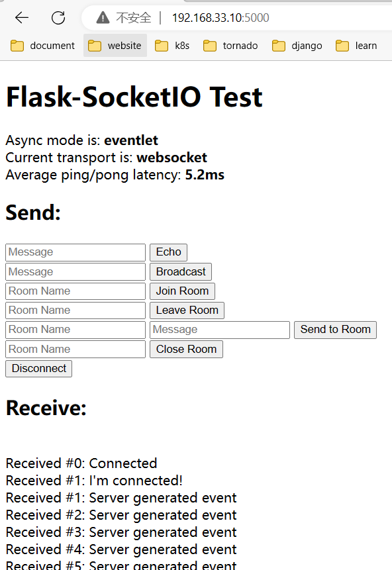Click the Disconnect button
Viewport: 392px width, 570px height.
click(38, 369)
